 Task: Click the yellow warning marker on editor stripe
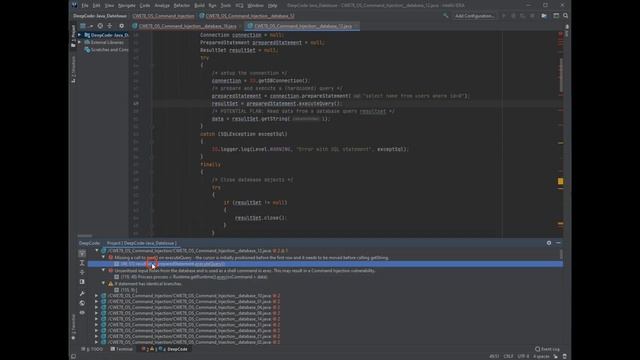coord(560,181)
